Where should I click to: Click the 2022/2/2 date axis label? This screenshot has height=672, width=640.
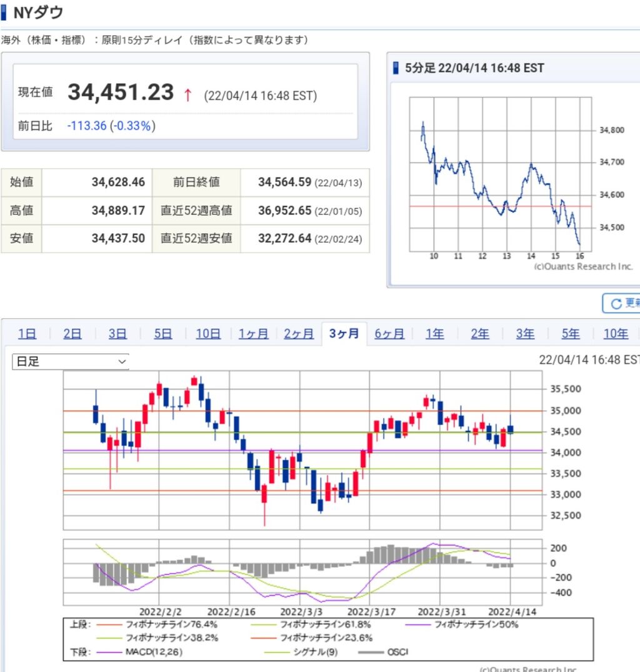pos(160,611)
